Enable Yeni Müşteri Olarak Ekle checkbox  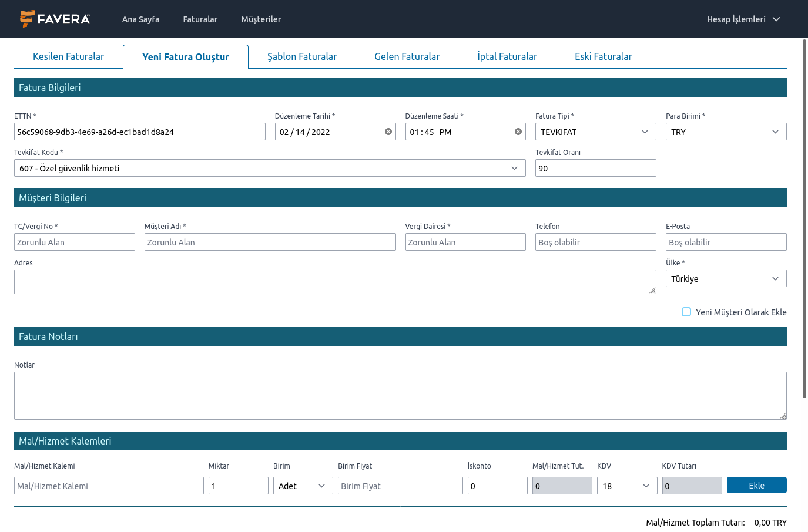(686, 312)
